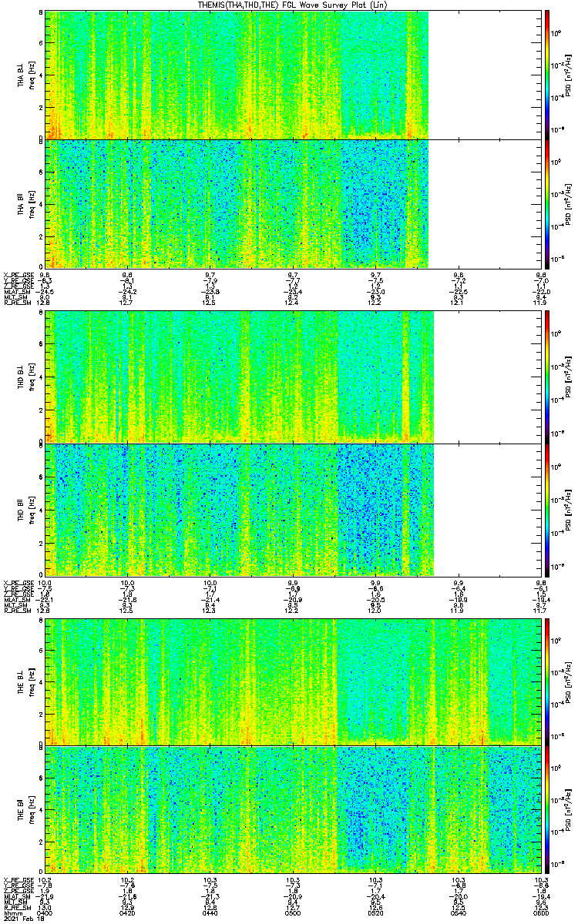
Task: Click the 'THD B⊥ freq [Hz]' axis label
Action: tap(26, 377)
